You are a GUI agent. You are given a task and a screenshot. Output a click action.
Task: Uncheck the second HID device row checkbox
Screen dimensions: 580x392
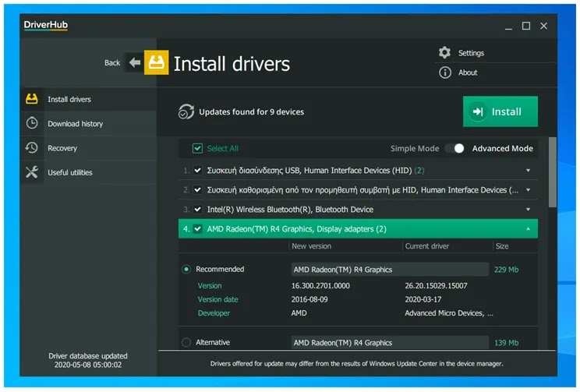click(197, 189)
